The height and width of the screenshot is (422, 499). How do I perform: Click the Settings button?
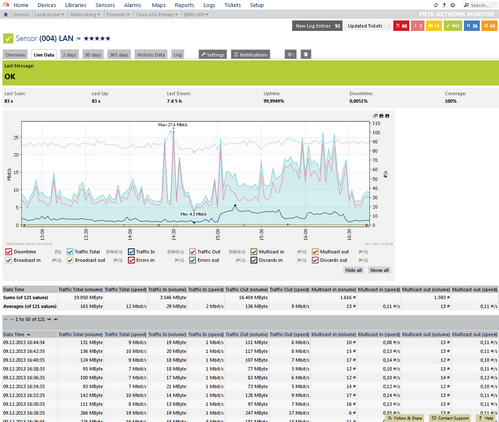click(x=213, y=55)
